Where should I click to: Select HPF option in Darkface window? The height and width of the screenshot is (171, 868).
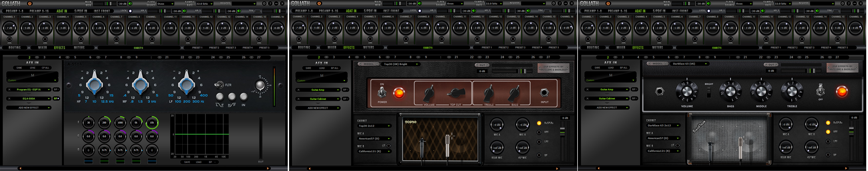(828, 132)
